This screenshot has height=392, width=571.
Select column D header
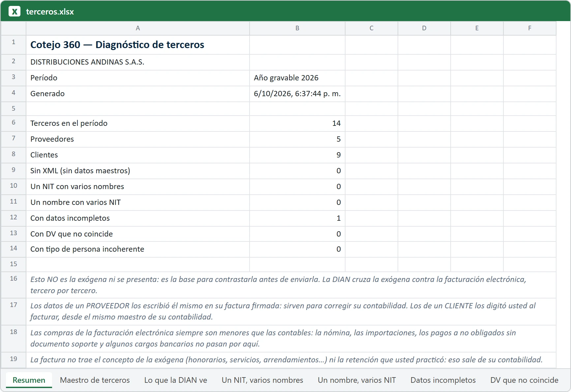pyautogui.click(x=424, y=28)
